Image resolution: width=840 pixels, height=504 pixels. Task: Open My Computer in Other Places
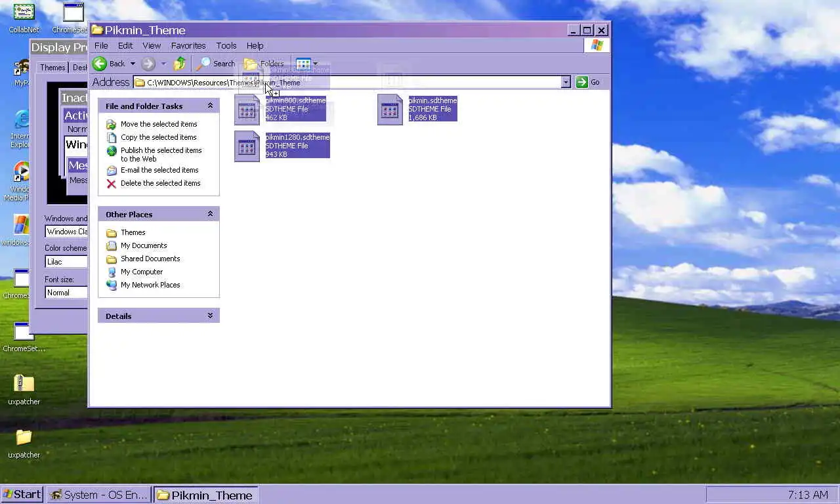(x=142, y=272)
